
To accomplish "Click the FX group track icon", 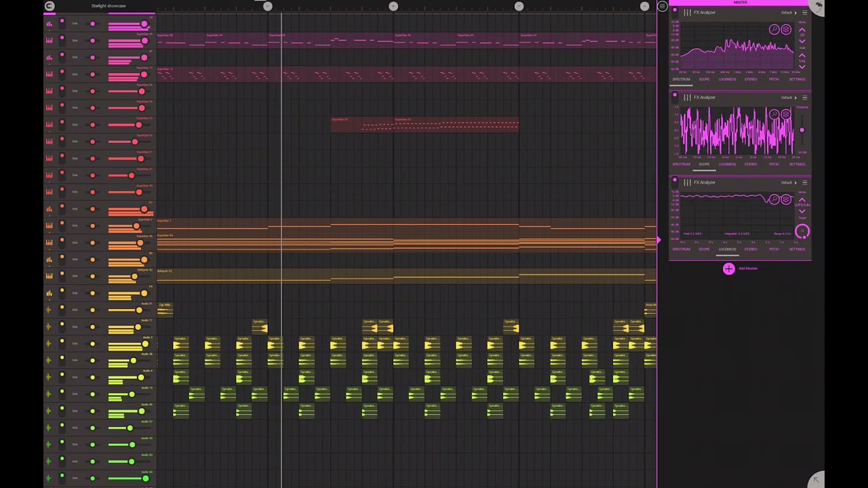I will click(49, 293).
